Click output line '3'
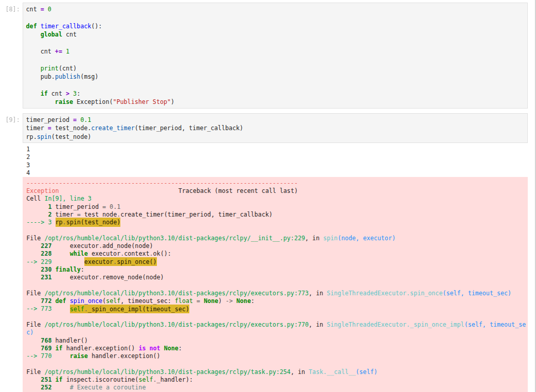536x392 pixels. [28, 165]
